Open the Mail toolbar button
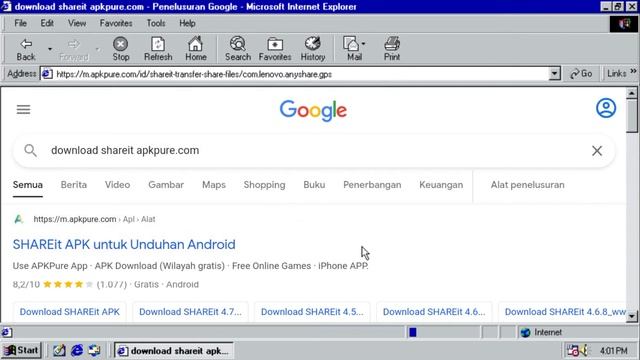The width and height of the screenshot is (640, 360). tap(354, 49)
